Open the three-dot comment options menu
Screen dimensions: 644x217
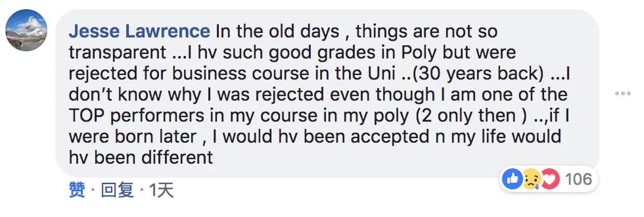[623, 93]
